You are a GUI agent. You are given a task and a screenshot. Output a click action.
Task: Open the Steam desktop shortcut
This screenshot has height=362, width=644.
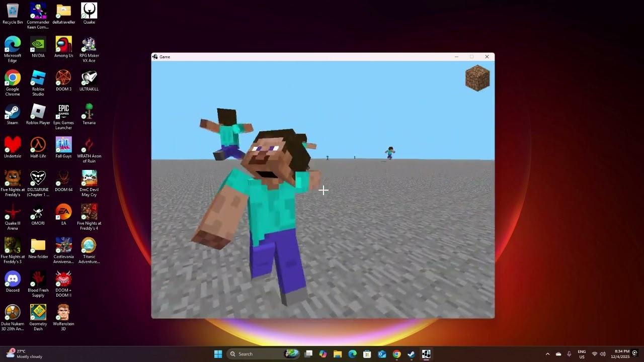[13, 115]
